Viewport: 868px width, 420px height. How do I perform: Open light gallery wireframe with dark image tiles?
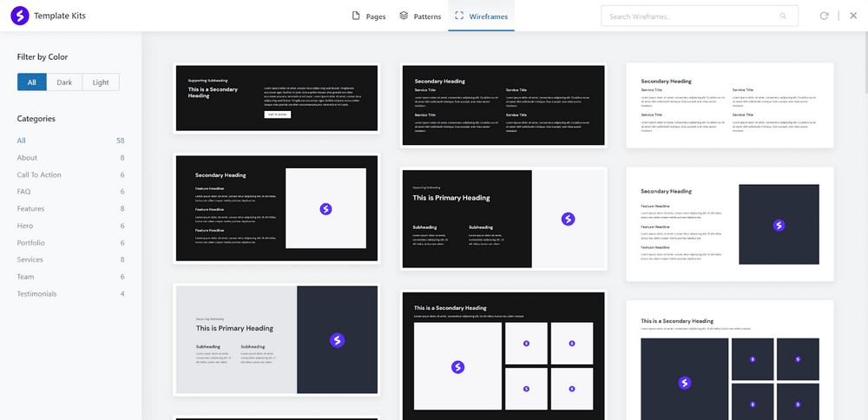coord(730,360)
